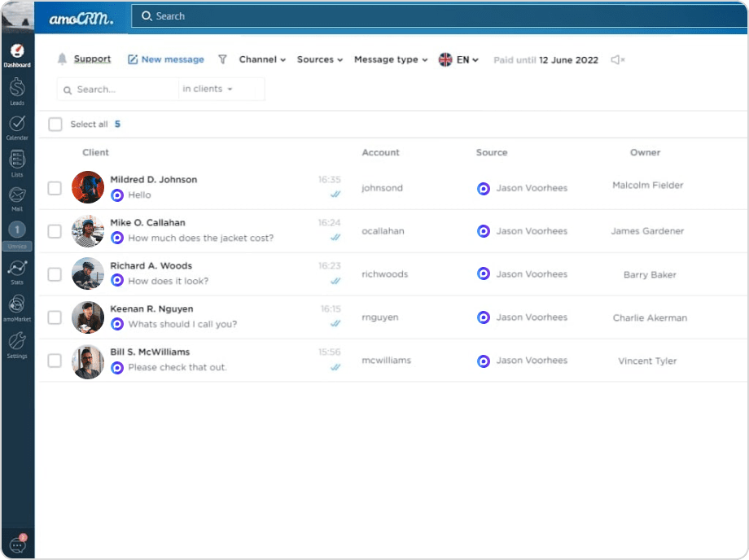Screen dimensions: 749x560
Task: Open amoMarket from the sidebar
Action: coord(17,305)
